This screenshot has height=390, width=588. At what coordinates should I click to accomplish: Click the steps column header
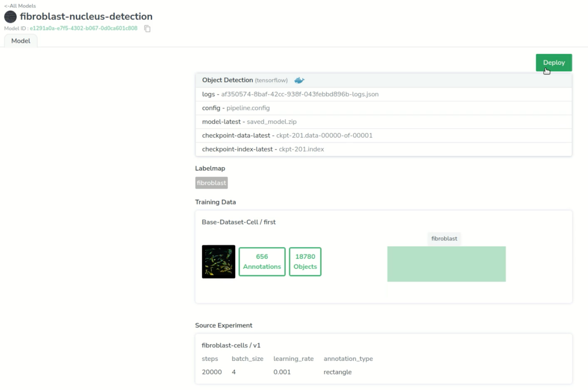(210, 358)
